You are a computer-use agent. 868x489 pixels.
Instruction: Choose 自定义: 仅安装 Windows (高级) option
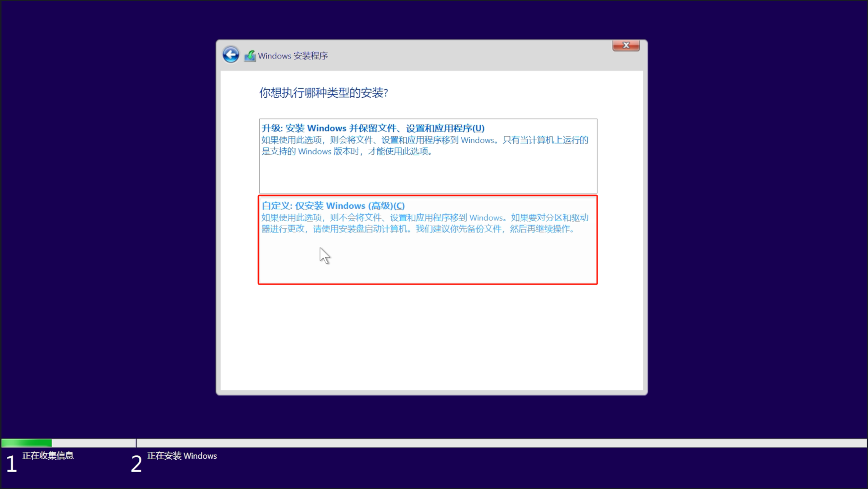pos(428,240)
